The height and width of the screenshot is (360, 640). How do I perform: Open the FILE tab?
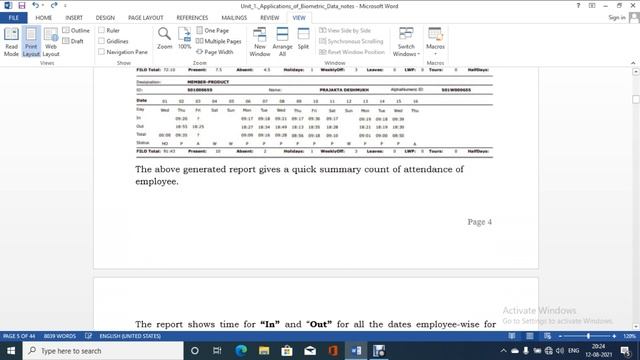(13, 18)
